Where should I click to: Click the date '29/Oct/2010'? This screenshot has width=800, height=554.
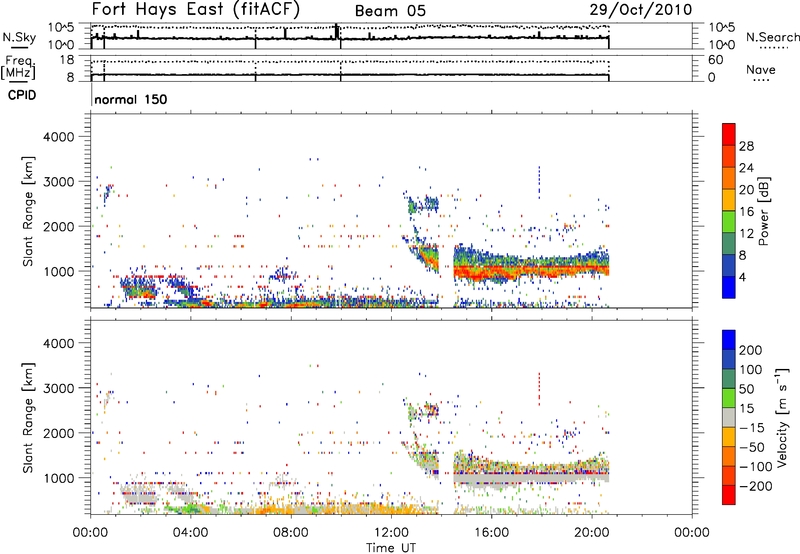(x=641, y=10)
